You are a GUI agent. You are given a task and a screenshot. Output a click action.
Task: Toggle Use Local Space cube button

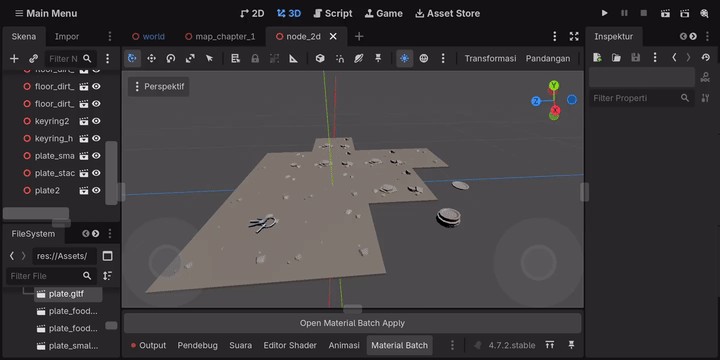(320, 58)
